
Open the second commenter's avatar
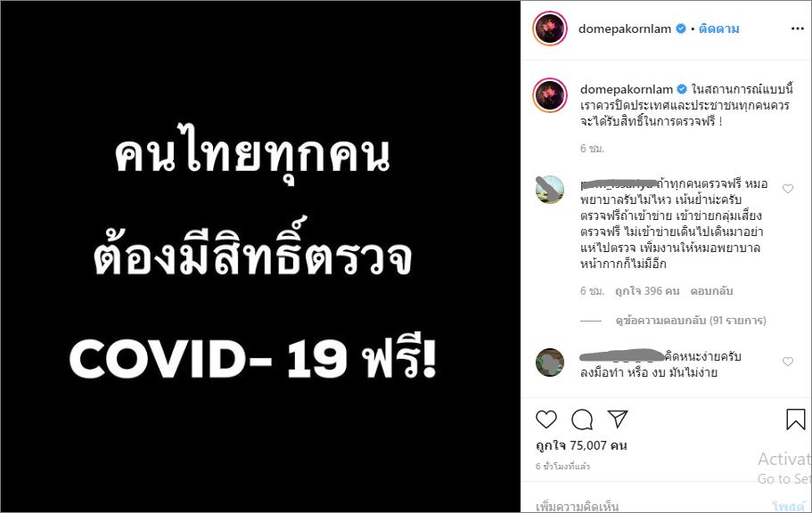(549, 362)
